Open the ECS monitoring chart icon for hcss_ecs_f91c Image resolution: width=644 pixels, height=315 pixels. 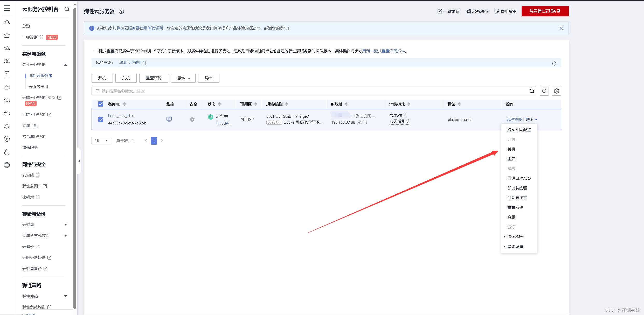[x=169, y=119]
